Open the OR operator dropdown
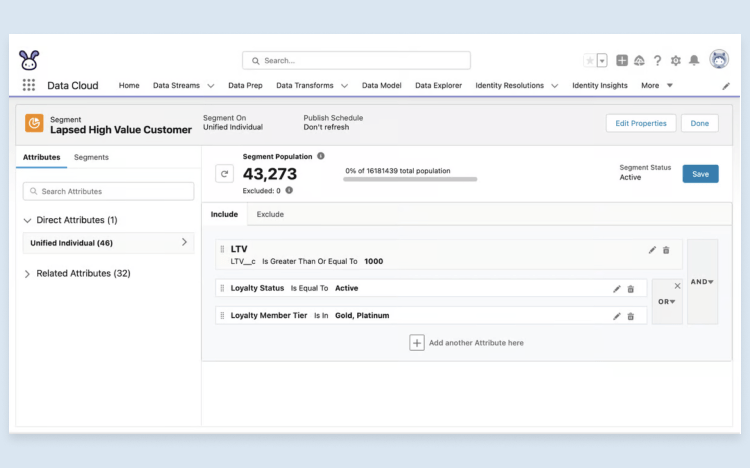The height and width of the screenshot is (468, 750). [x=667, y=301]
